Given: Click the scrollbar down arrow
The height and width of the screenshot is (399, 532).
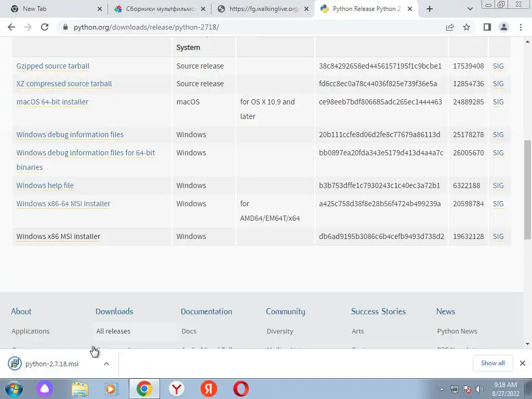Looking at the screenshot, I should tap(528, 344).
